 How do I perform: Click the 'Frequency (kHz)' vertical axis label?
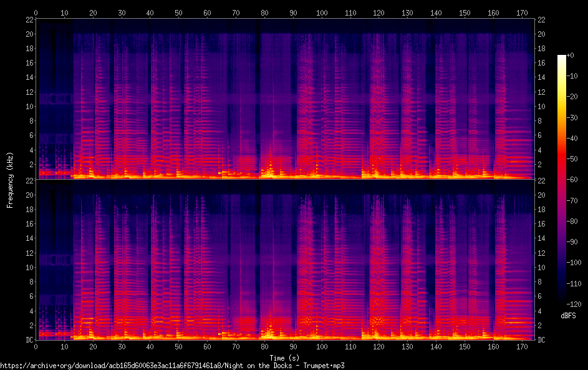(10, 180)
